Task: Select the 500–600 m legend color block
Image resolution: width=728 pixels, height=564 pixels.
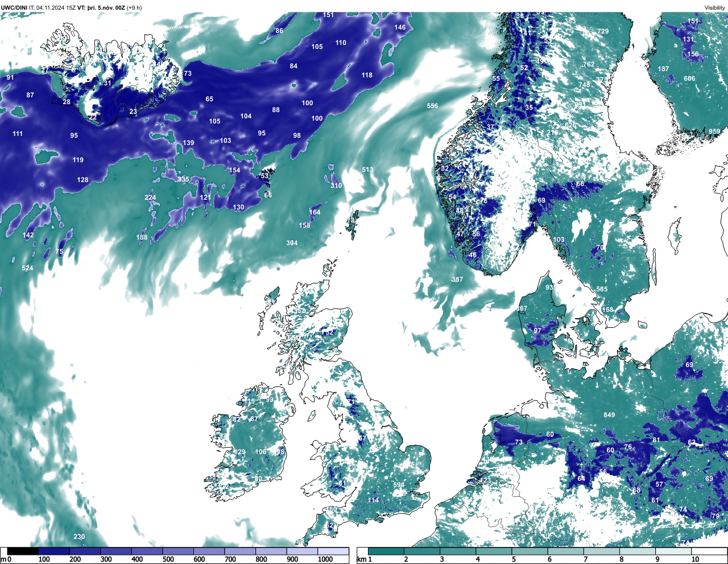Action: click(x=178, y=551)
